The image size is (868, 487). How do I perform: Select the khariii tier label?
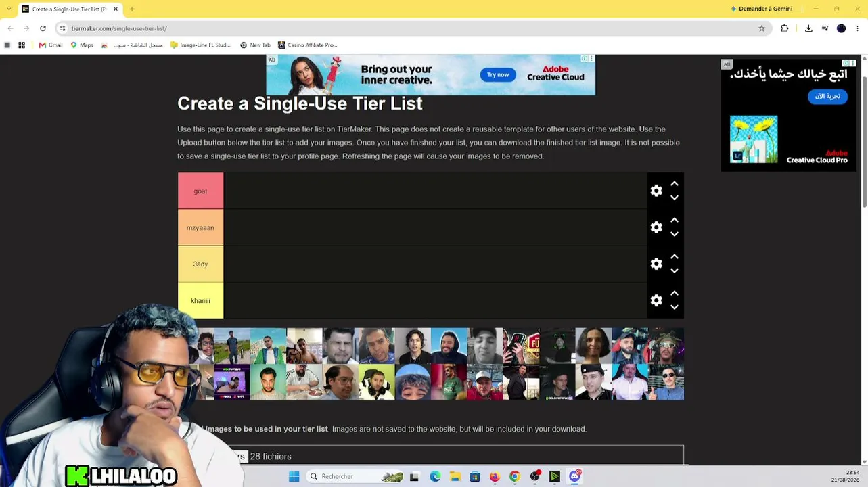200,300
